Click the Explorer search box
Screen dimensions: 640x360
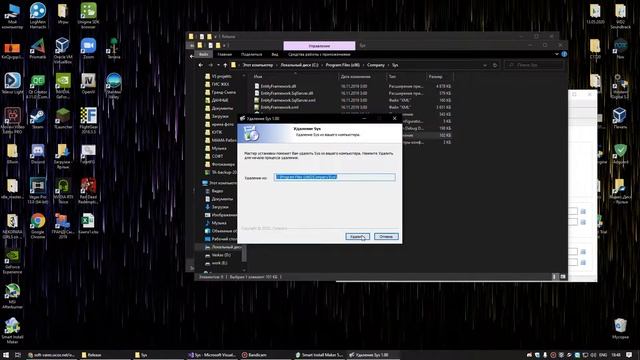point(534,65)
